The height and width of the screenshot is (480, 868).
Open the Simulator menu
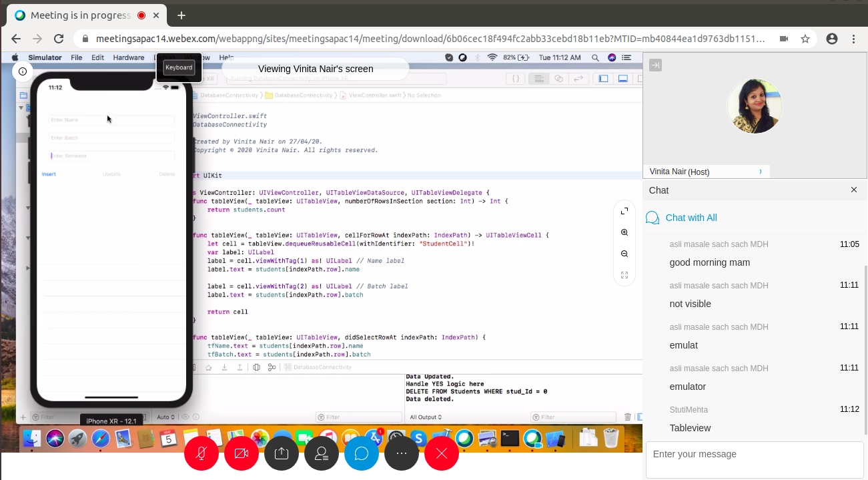coord(44,57)
